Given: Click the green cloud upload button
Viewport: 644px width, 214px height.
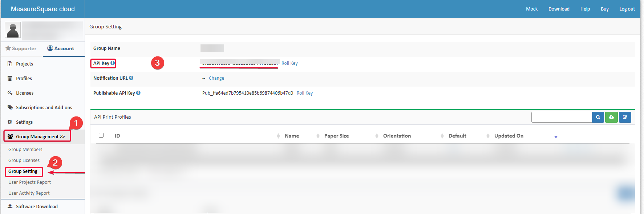Looking at the screenshot, I should coord(611,117).
